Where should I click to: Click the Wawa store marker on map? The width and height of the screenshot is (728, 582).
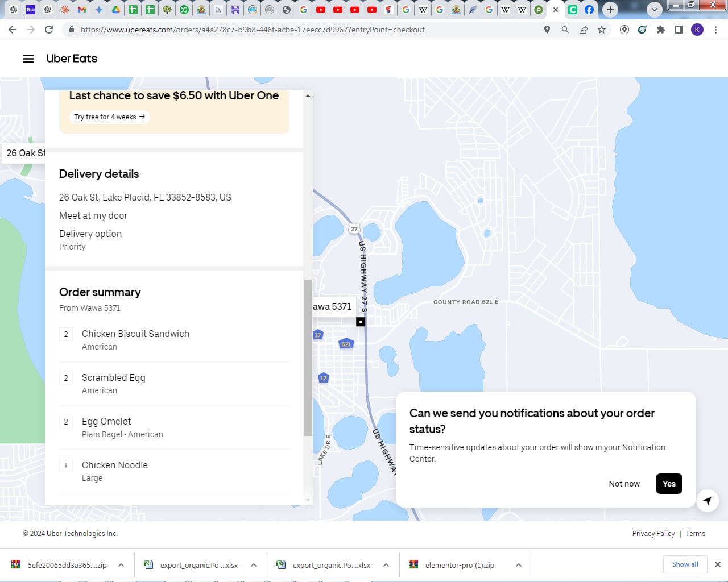(361, 322)
